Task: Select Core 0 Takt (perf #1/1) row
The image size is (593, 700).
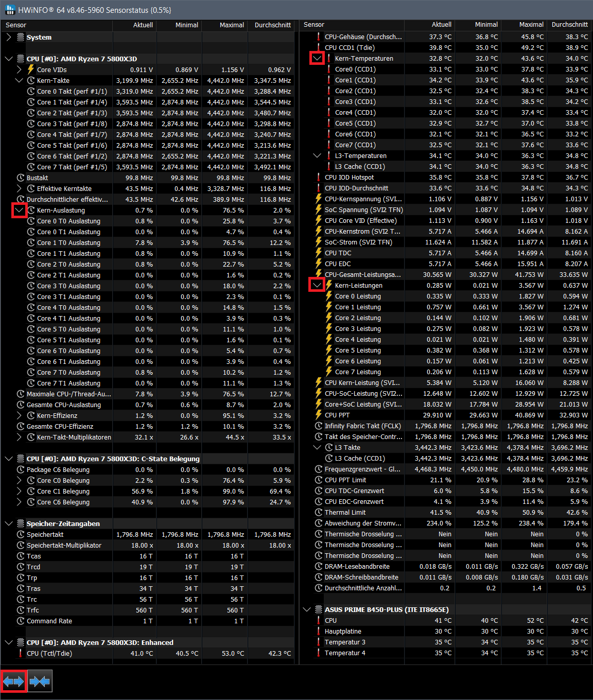Action: [148, 91]
